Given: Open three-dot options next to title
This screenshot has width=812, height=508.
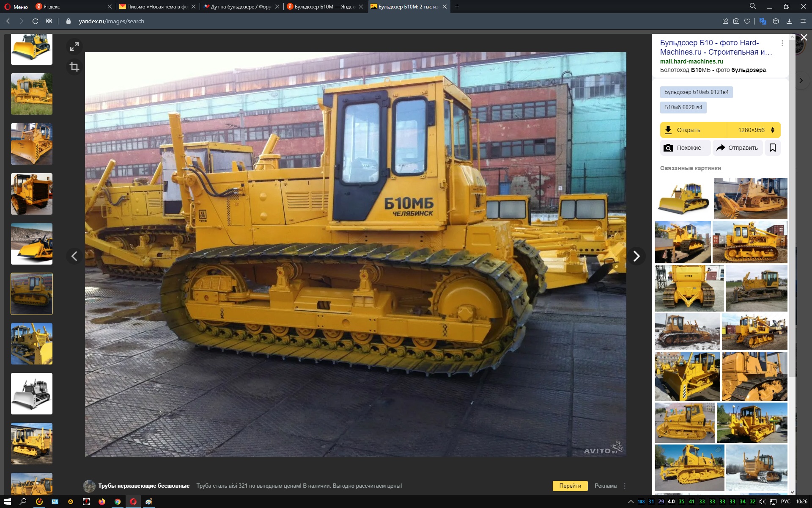Looking at the screenshot, I should point(782,43).
